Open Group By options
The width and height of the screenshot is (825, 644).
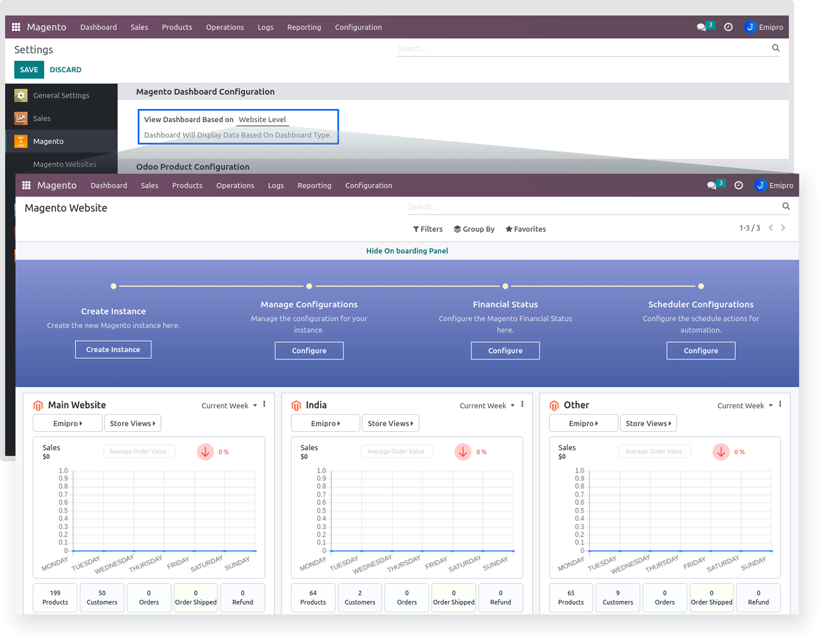click(474, 229)
